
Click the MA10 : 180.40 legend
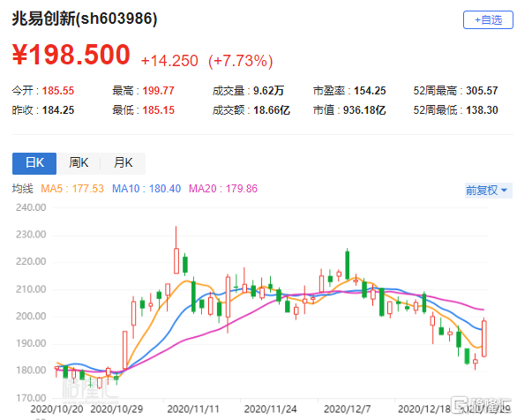(x=146, y=189)
